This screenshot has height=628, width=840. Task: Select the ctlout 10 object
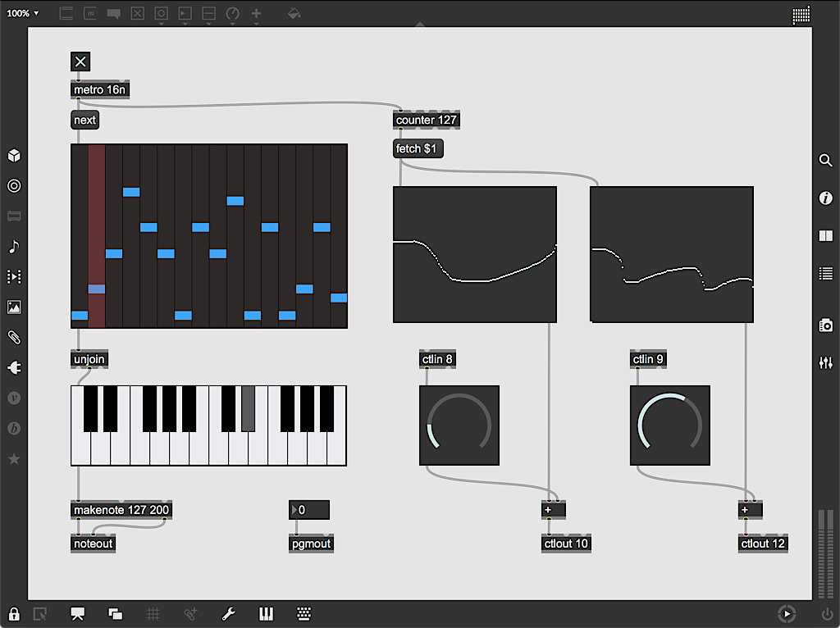566,544
